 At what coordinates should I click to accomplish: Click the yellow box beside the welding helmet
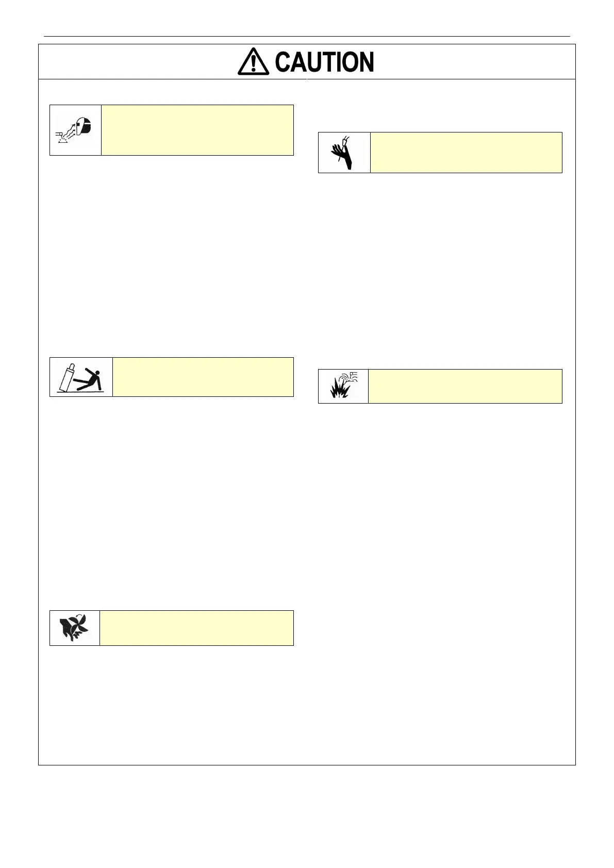(x=197, y=130)
